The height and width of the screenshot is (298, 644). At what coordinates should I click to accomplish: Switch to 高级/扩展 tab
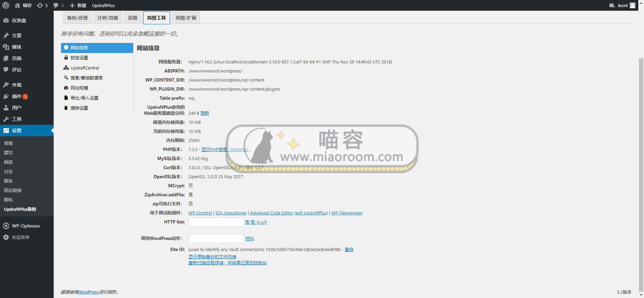186,18
